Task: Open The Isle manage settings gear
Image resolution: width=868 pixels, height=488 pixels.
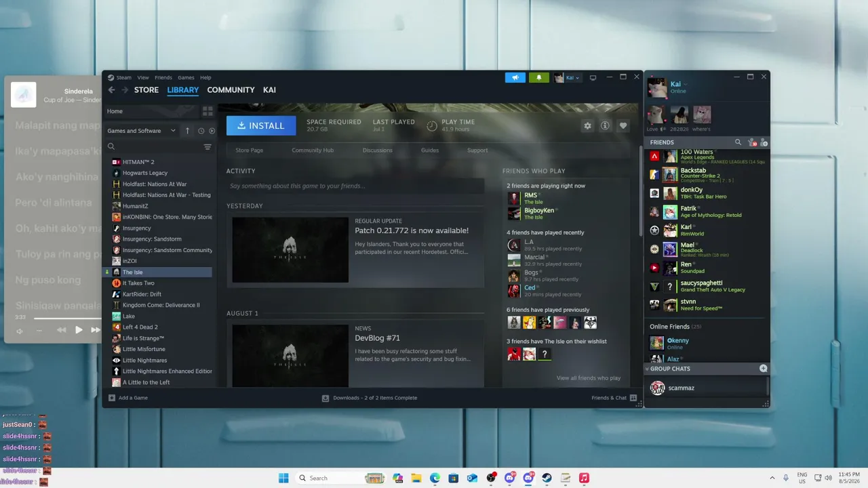Action: [587, 125]
